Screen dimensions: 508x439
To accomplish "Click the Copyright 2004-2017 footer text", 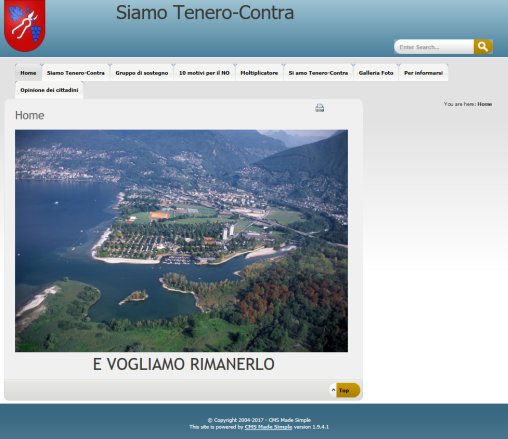I will 259,420.
